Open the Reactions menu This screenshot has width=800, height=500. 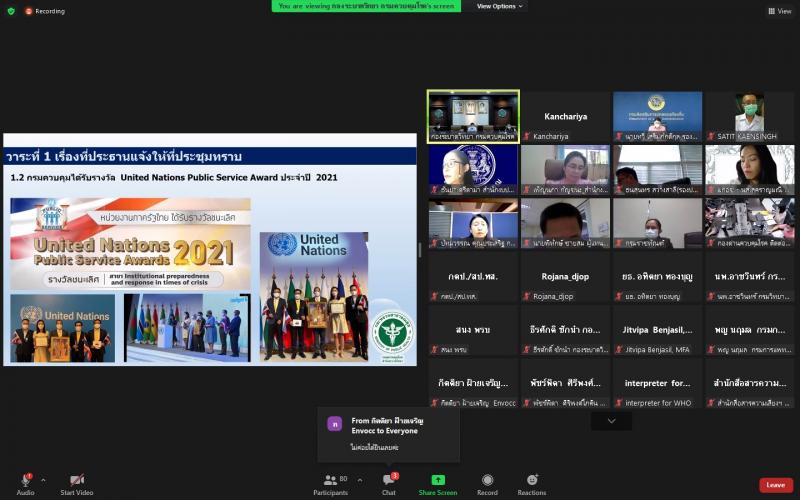[x=532, y=484]
